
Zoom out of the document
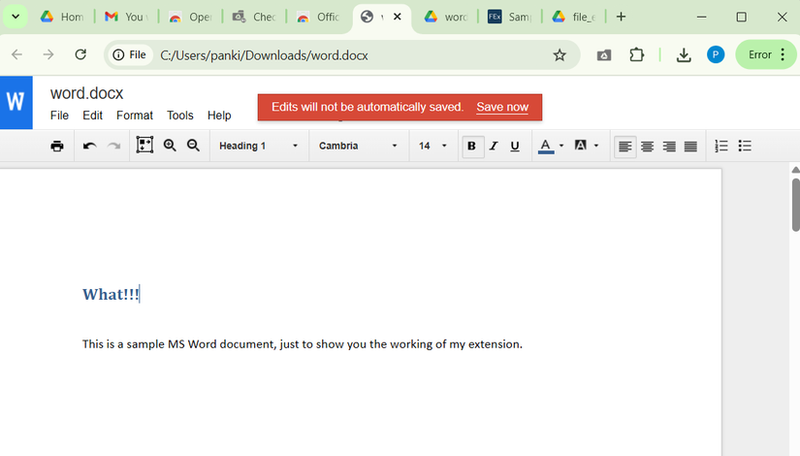pos(194,146)
